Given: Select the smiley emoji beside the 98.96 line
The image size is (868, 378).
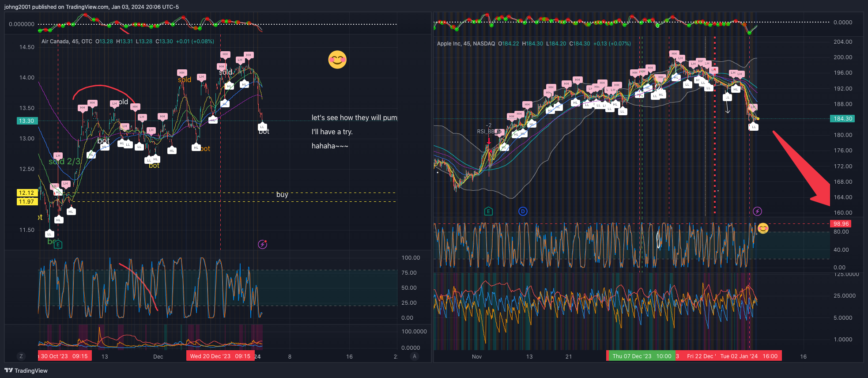Looking at the screenshot, I should point(763,228).
